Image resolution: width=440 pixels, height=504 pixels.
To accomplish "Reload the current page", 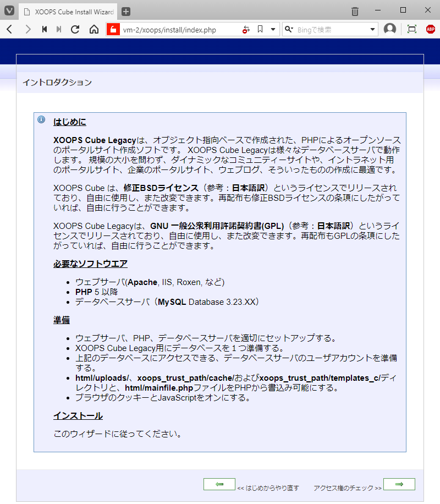I will coord(75,30).
